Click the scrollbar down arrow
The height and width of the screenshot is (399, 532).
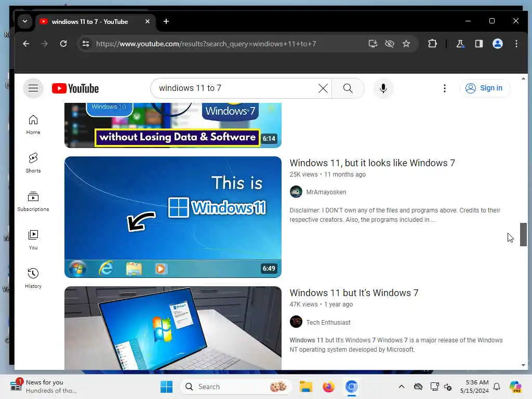coord(523,365)
